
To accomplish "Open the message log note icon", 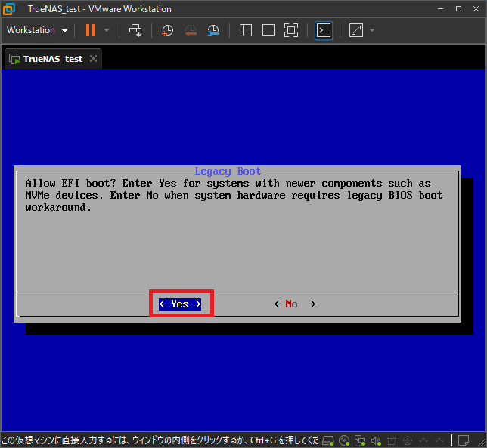I will coord(464,440).
